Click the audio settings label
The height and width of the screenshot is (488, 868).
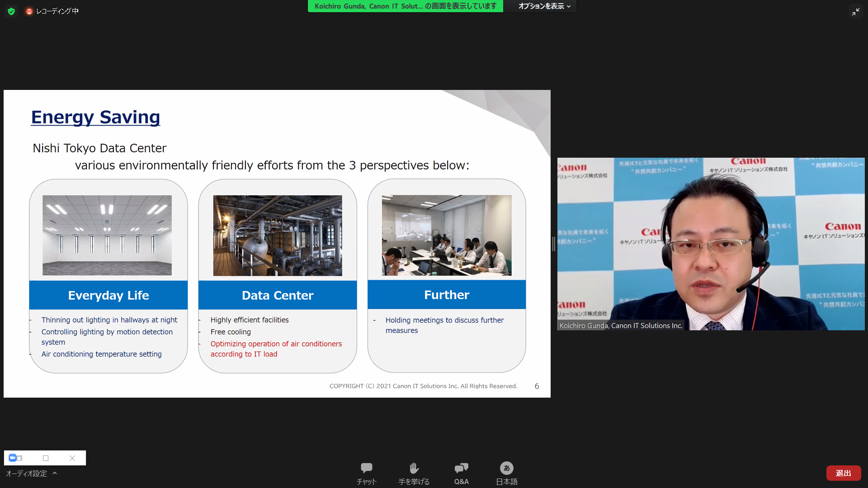pyautogui.click(x=26, y=473)
